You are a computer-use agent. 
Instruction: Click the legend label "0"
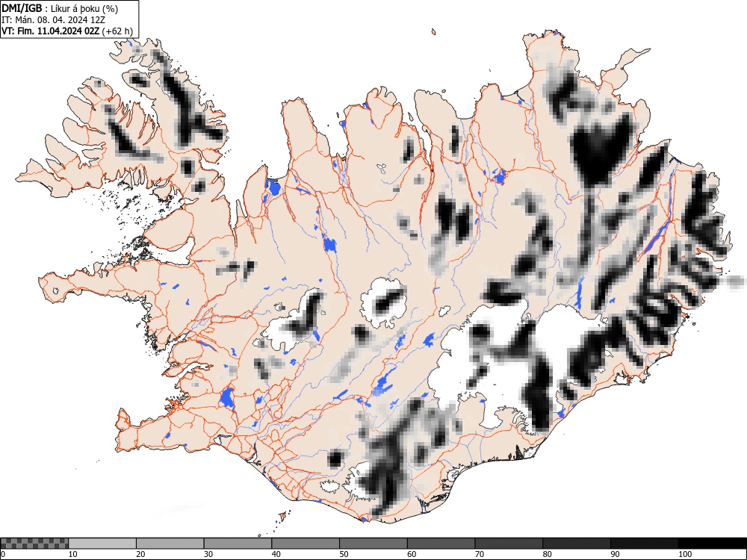click(x=3, y=554)
